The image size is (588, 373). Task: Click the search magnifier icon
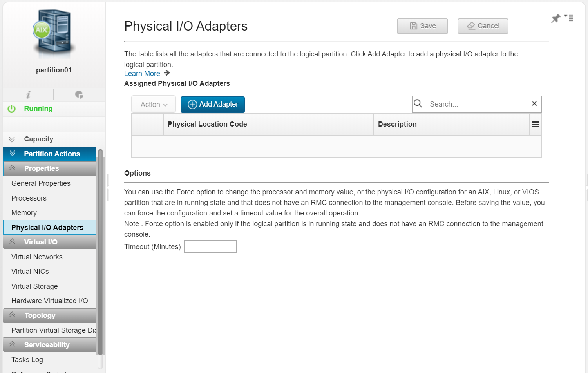[x=418, y=103]
